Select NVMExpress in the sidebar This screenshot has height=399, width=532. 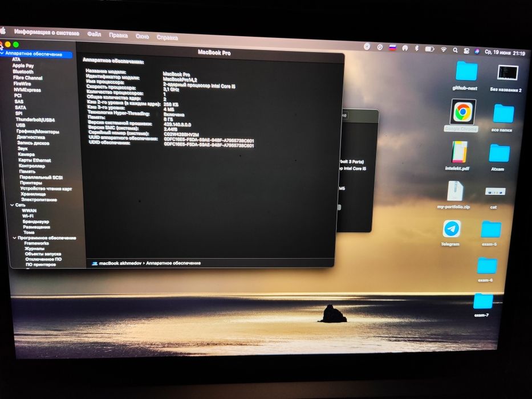[27, 90]
